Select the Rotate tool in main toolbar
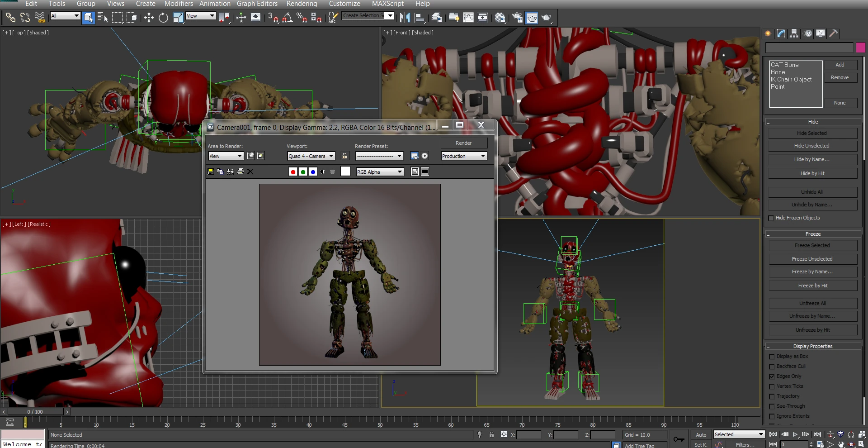This screenshot has width=868, height=448. pos(163,18)
